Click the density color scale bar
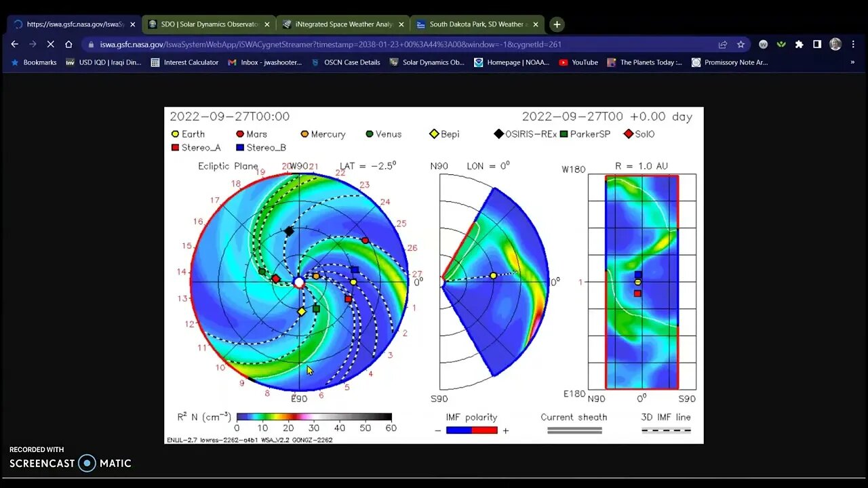The image size is (868, 488). point(314,417)
